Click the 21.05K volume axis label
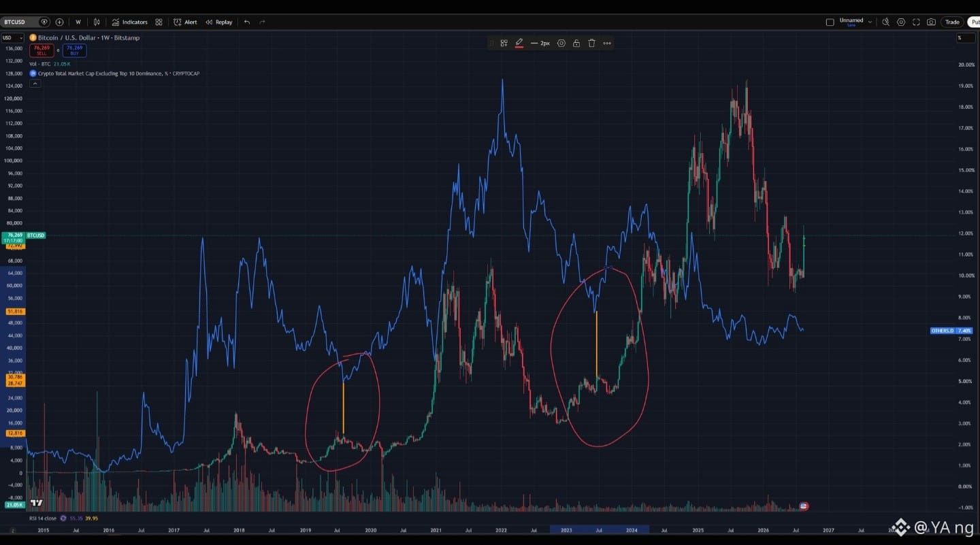The image size is (980, 545). 14,505
